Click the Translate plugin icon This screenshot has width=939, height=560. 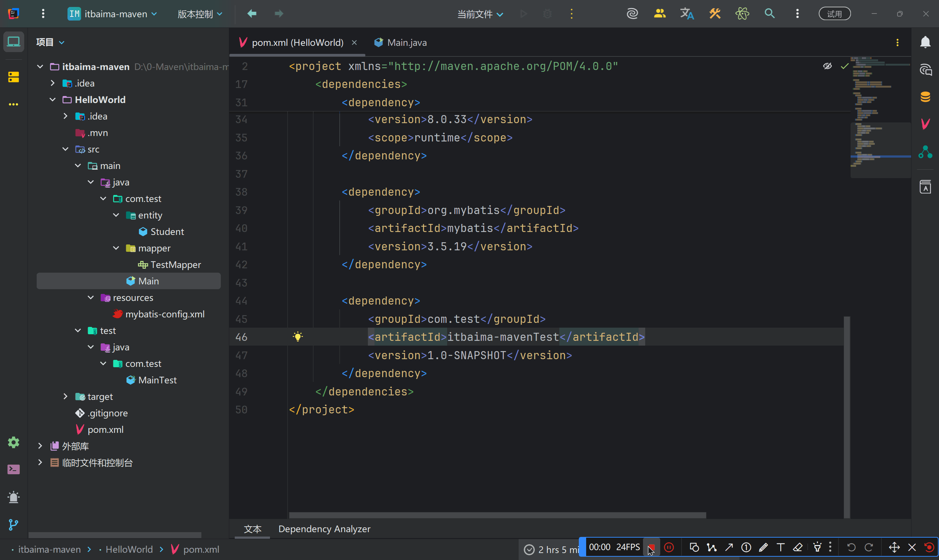click(687, 14)
